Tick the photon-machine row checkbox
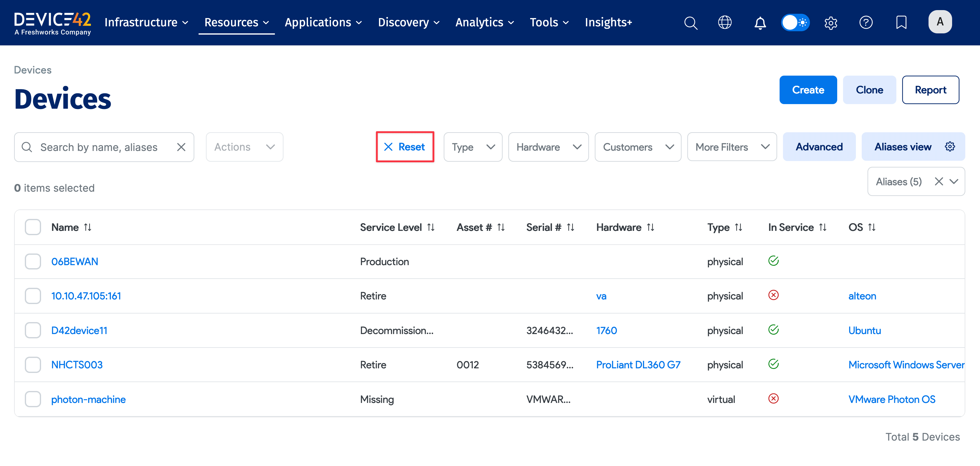The height and width of the screenshot is (466, 980). point(33,399)
